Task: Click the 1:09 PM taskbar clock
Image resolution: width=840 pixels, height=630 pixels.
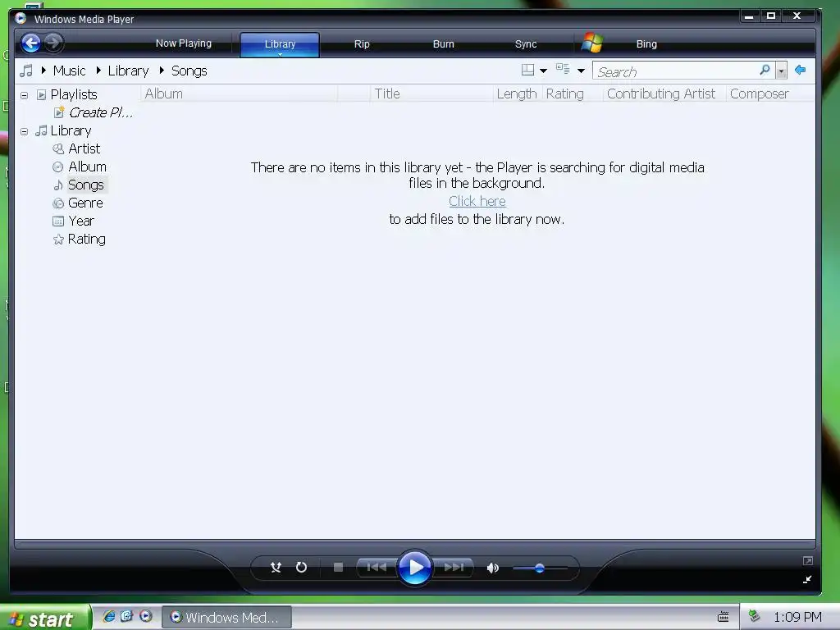Action: click(797, 617)
